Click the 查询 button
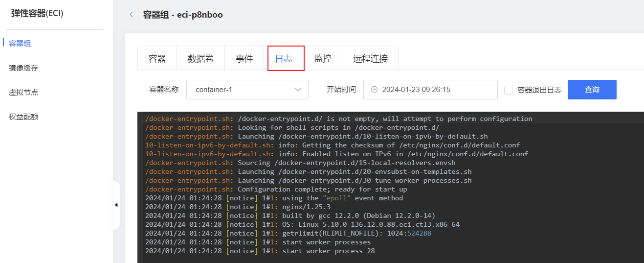The image size is (644, 263). pos(592,90)
